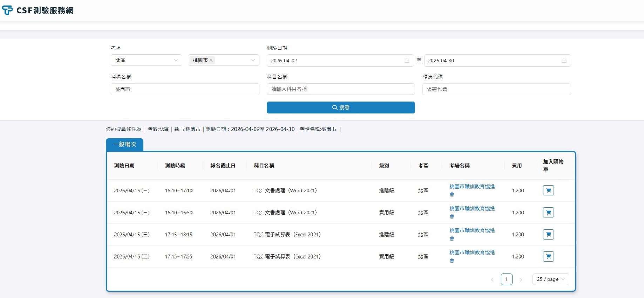Focus the 科目名稱 subject name input

pos(340,89)
